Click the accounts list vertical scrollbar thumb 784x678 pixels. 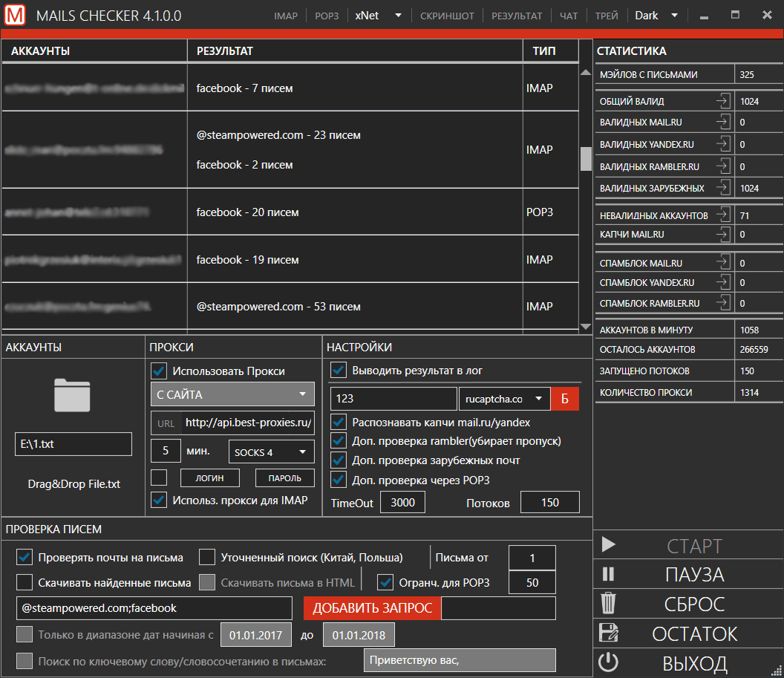tap(586, 158)
